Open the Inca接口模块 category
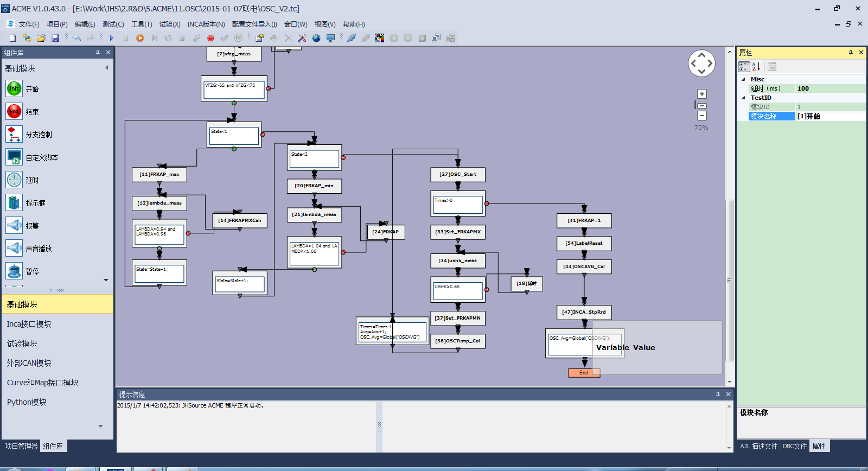 pyautogui.click(x=29, y=324)
